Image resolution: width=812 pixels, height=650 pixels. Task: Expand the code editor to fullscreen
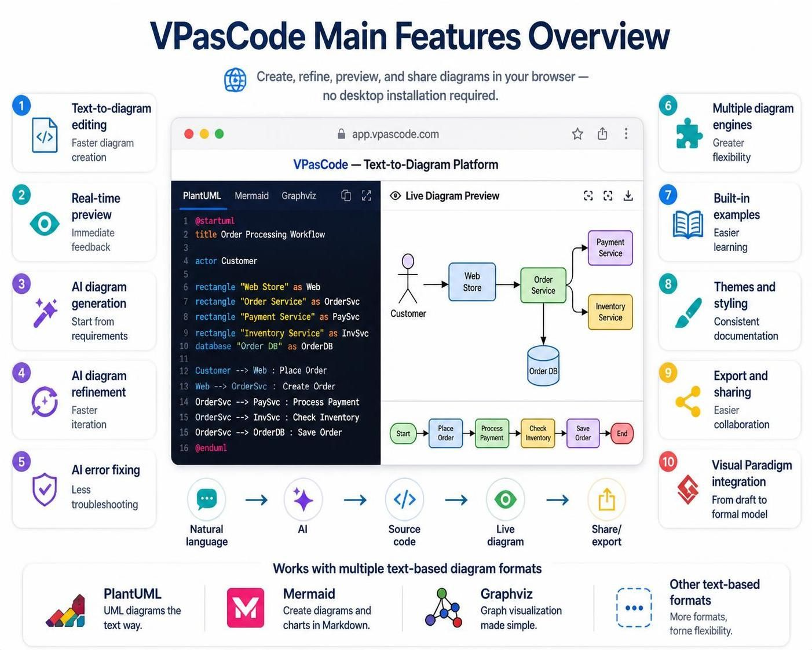(367, 196)
